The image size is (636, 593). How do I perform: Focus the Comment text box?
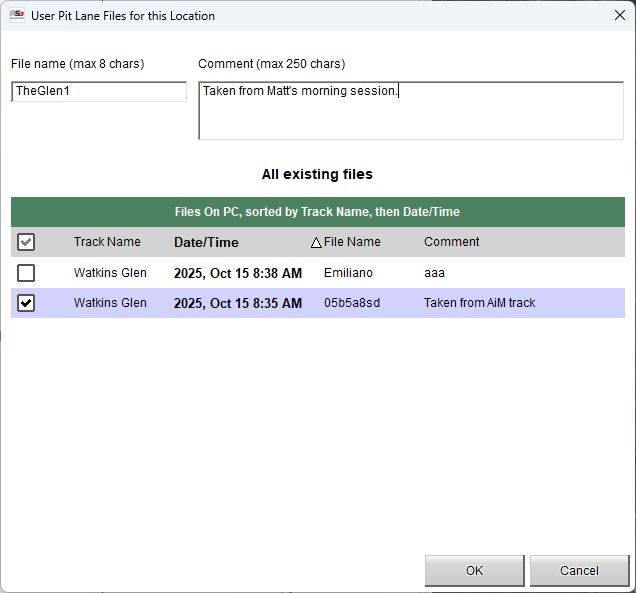pyautogui.click(x=411, y=110)
